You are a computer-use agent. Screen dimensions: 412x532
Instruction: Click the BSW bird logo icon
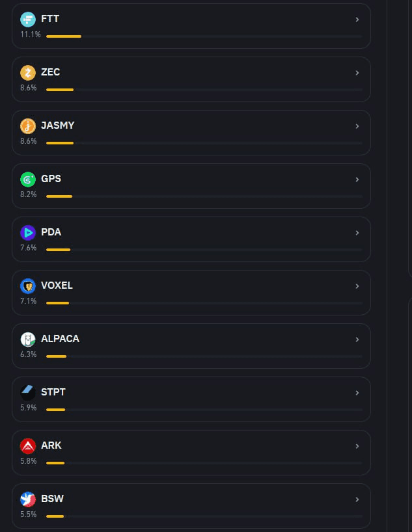(28, 499)
